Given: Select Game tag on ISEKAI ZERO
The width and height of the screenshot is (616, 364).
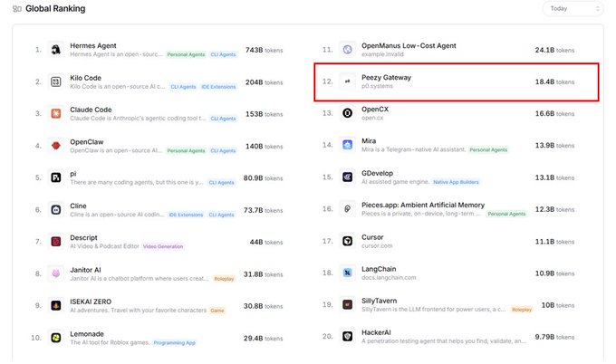Looking at the screenshot, I should click(217, 311).
